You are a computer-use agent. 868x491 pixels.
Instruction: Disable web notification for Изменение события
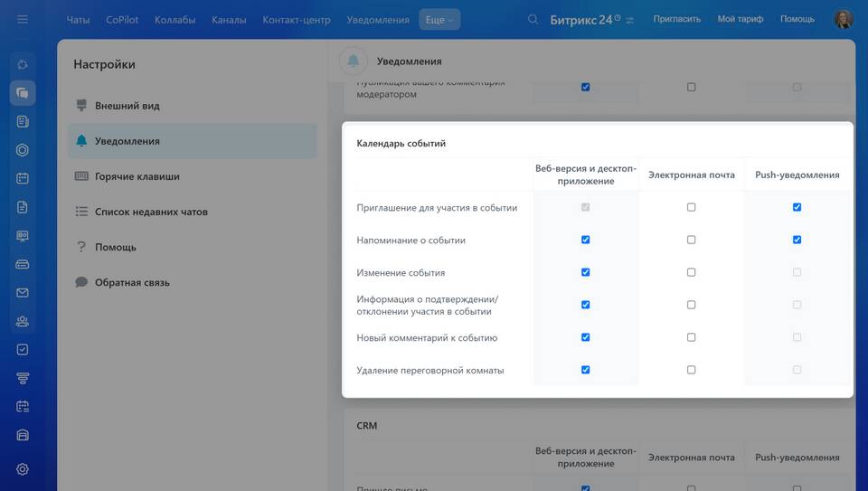point(585,272)
